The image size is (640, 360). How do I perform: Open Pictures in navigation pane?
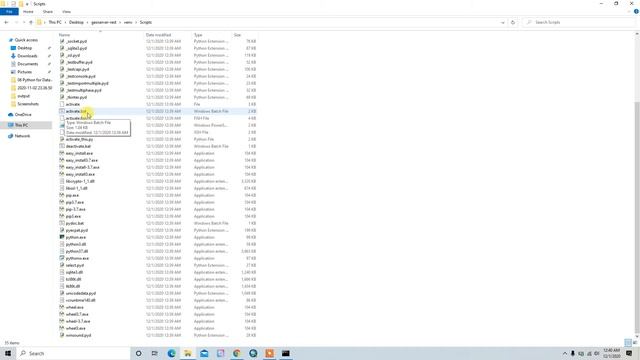[24, 72]
